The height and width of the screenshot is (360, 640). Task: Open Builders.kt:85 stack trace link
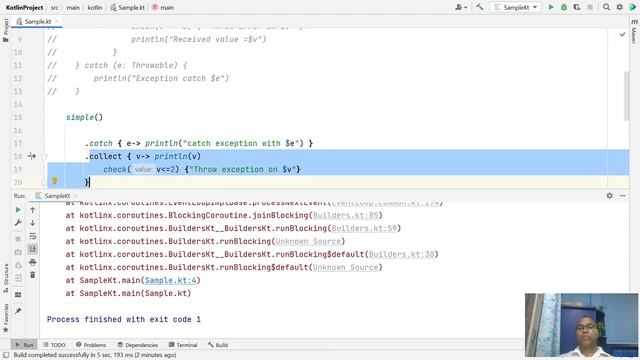[x=345, y=215]
